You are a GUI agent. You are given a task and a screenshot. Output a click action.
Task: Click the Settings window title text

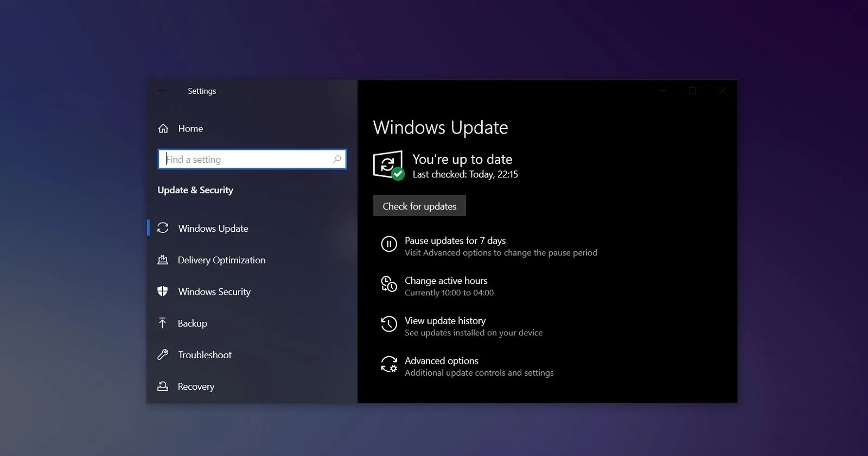click(202, 91)
